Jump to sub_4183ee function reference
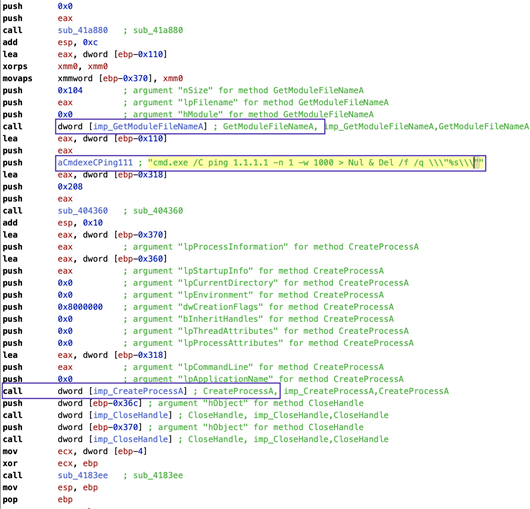Screen dimensions: 530x509 coord(82,475)
